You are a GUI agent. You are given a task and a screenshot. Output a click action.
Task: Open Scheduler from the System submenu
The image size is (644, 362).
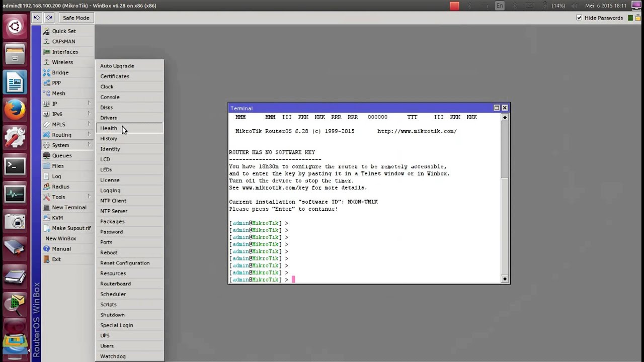tap(130, 294)
